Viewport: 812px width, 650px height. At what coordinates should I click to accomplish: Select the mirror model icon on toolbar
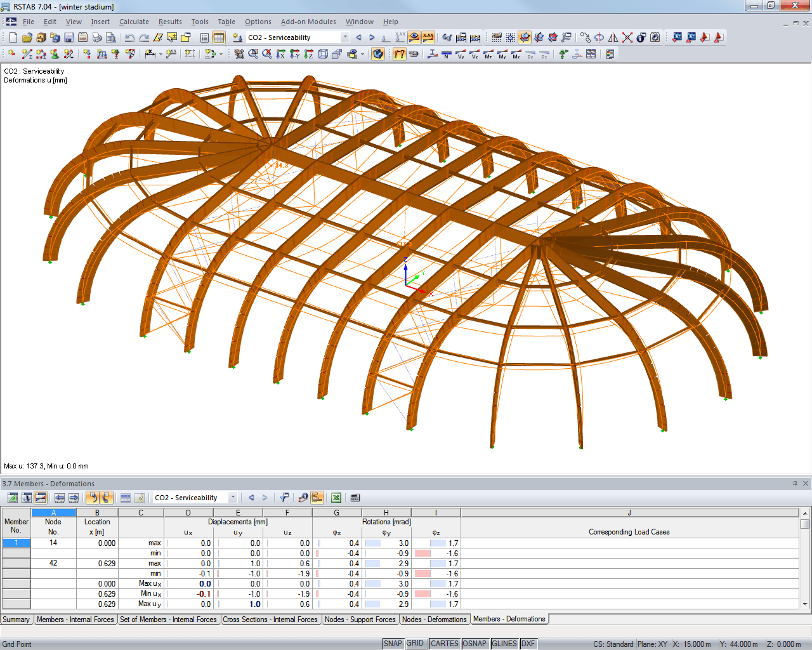coord(612,38)
